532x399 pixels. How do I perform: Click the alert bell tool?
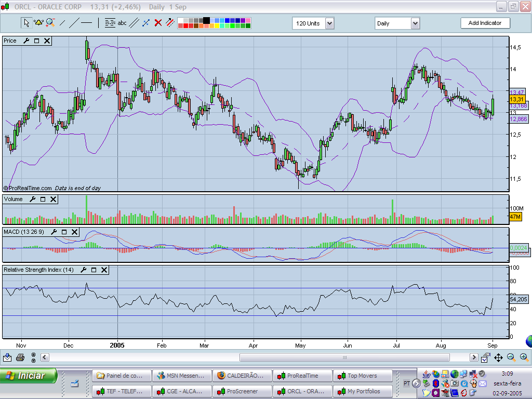click(x=38, y=23)
